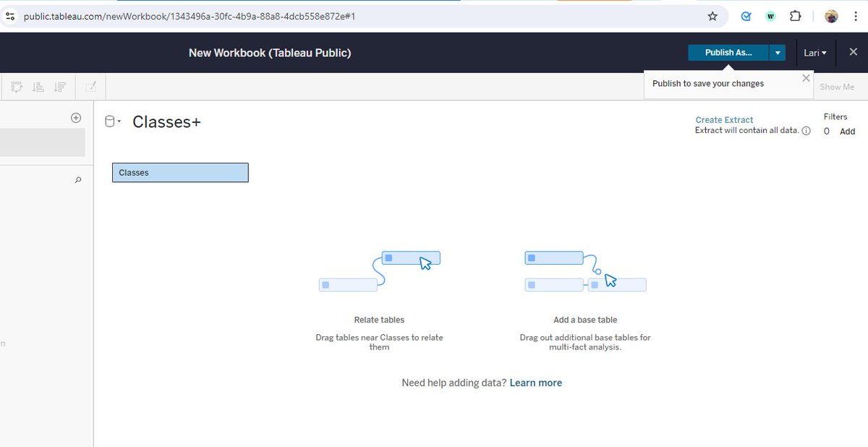Image resolution: width=868 pixels, height=447 pixels.
Task: Dismiss the Publish to save tooltip
Action: click(806, 78)
